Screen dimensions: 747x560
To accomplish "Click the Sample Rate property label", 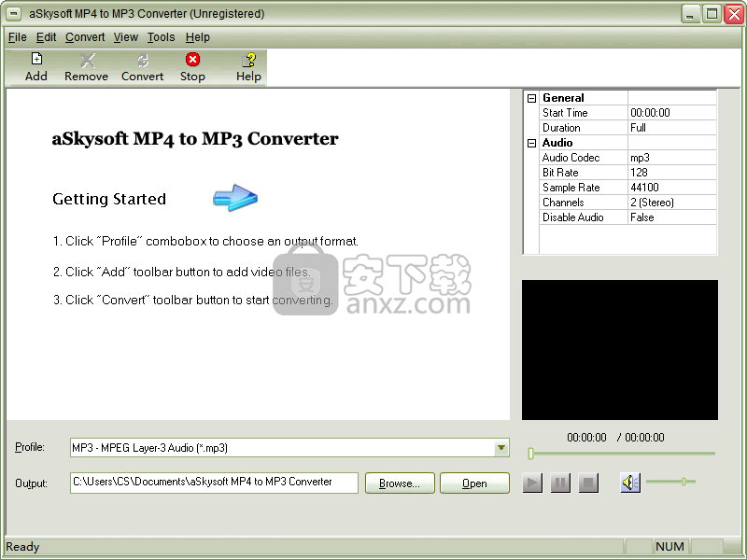I will 571,188.
